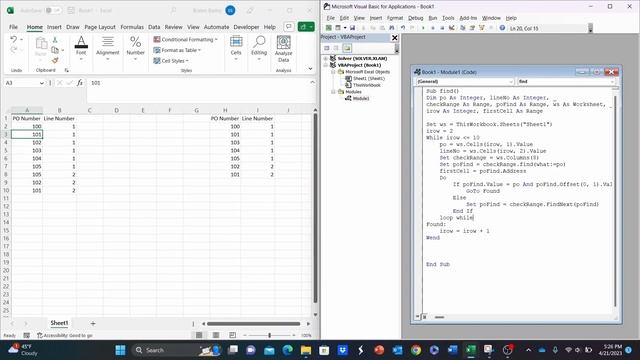Click the Analyze Data button
The height and width of the screenshot is (360, 640).
283,49
